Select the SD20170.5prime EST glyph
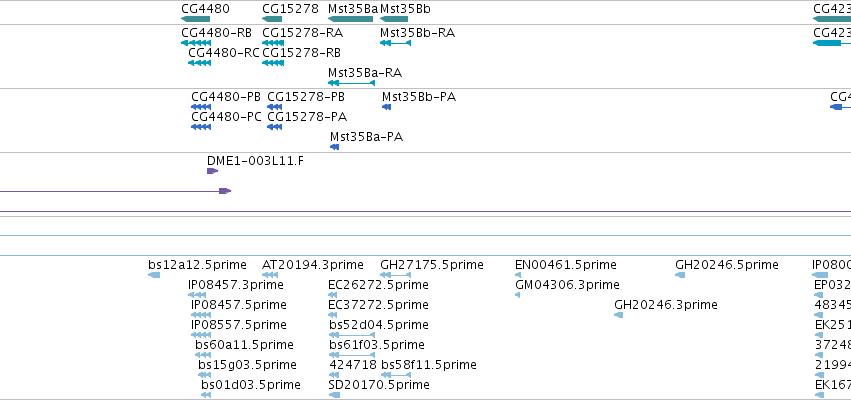Viewport: 851px width, 400px height. [334, 395]
